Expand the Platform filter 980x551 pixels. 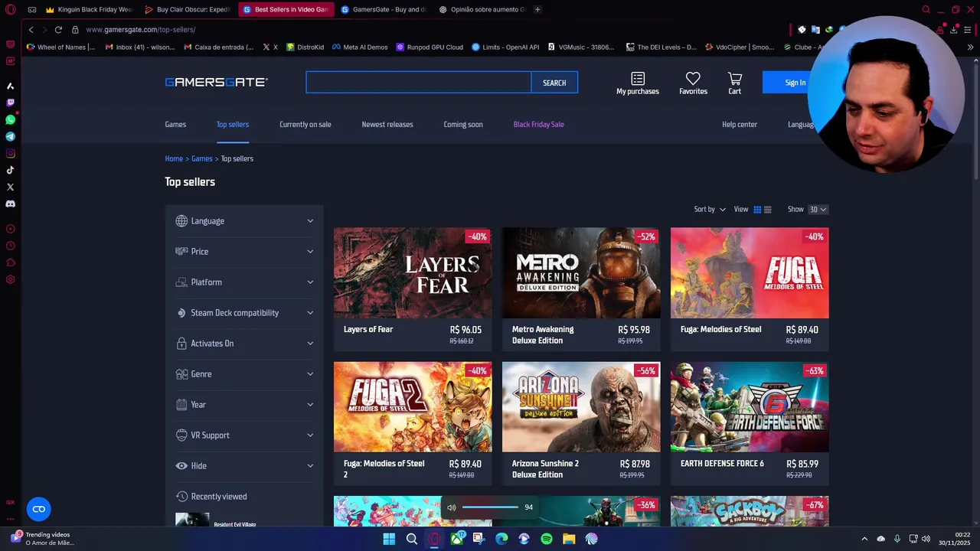[x=244, y=282]
